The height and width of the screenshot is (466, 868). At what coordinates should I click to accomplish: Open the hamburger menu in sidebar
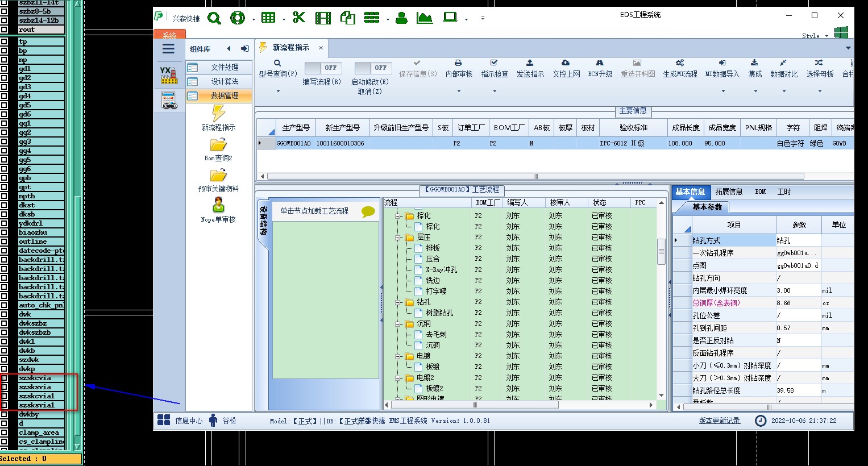(168, 49)
